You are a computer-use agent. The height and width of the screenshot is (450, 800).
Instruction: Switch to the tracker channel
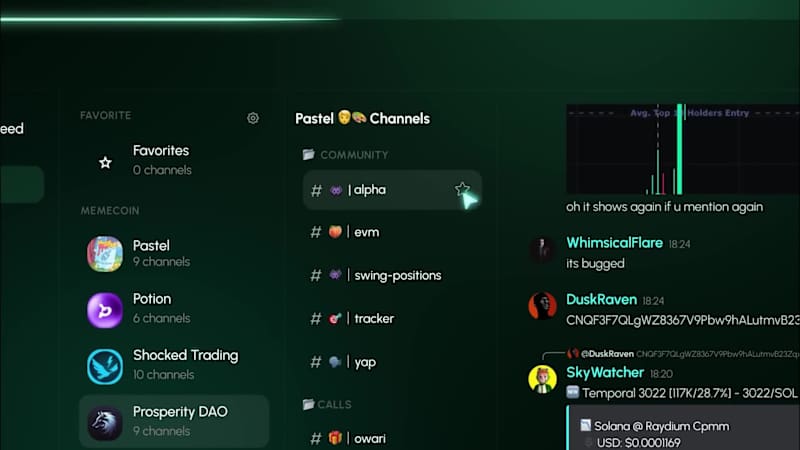(x=392, y=319)
